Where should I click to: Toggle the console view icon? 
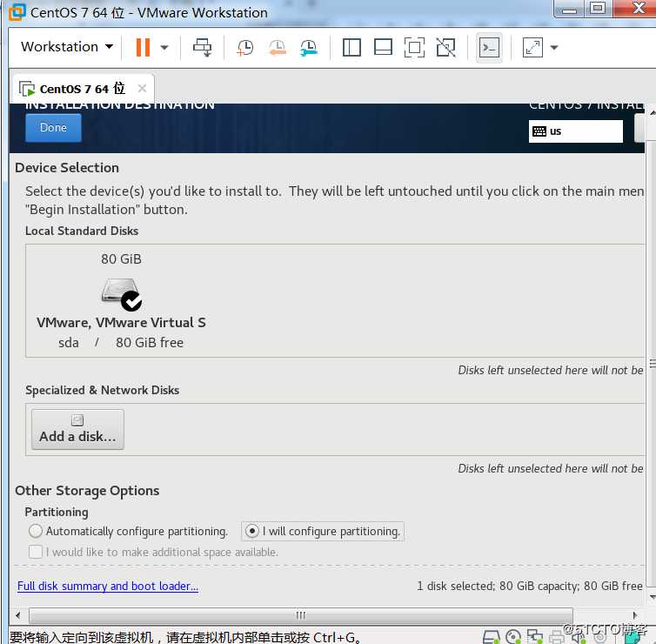pyautogui.click(x=489, y=48)
